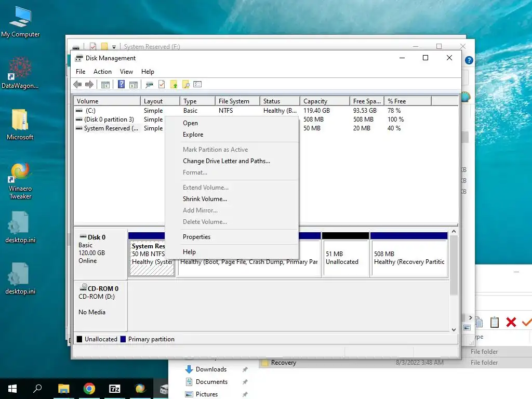Click the Winaero Tweaker taskbar icon
The width and height of the screenshot is (532, 399).
(140, 389)
